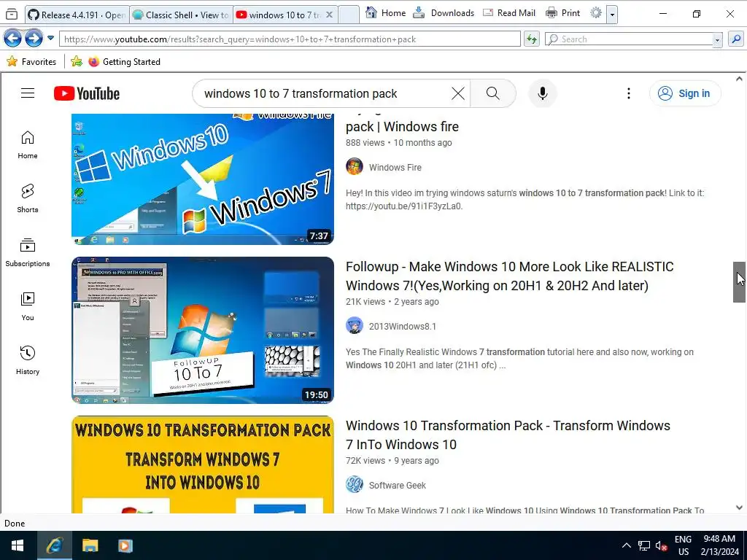Open the yellow Windows 10 Transformation Pack thumbnail
The image size is (747, 560).
coord(203,464)
